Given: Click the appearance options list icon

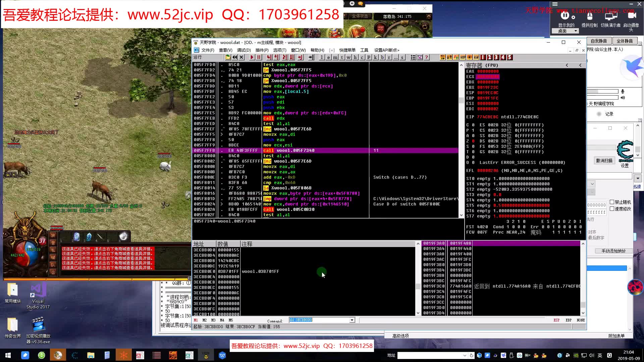Looking at the screenshot, I should 413,57.
